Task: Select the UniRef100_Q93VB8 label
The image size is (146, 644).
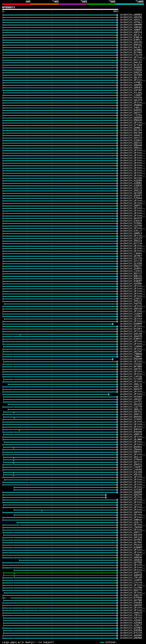Action: (x=131, y=75)
